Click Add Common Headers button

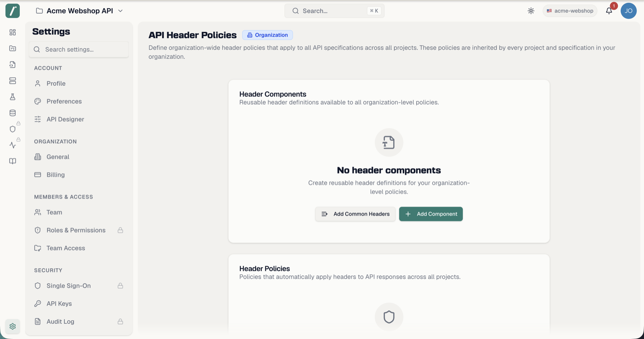[355, 214]
